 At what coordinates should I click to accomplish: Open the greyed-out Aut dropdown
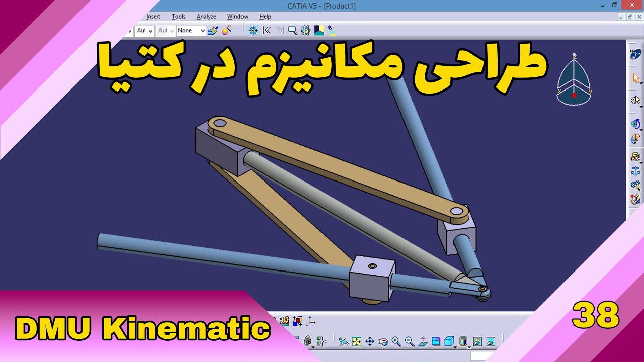166,31
